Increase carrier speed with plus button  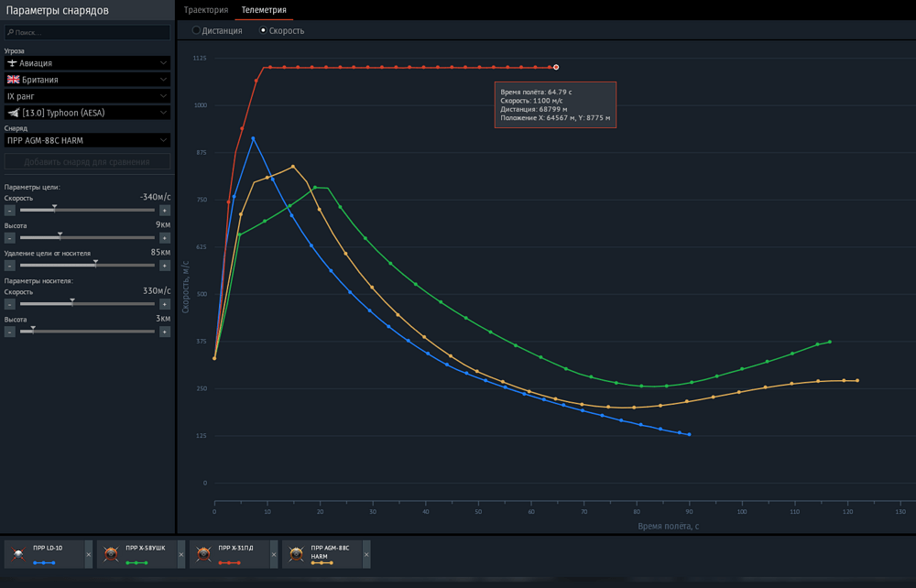click(165, 304)
